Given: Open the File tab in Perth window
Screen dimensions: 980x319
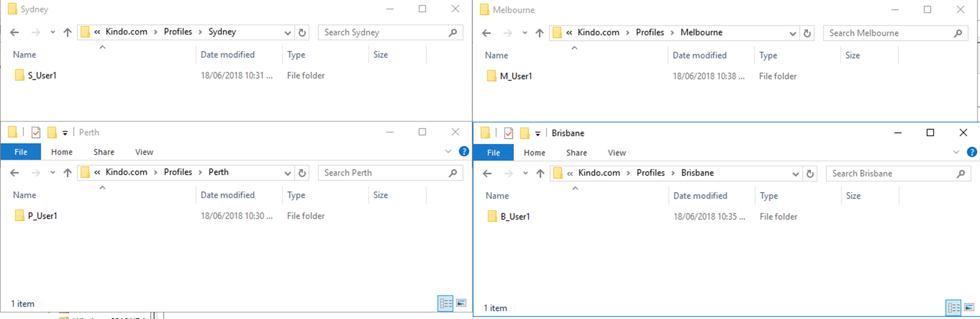Looking at the screenshot, I should pos(21,152).
